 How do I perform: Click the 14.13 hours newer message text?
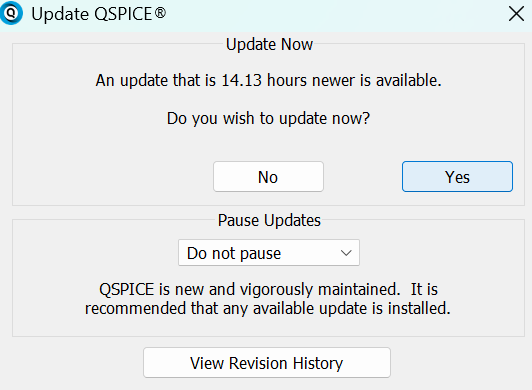click(268, 80)
